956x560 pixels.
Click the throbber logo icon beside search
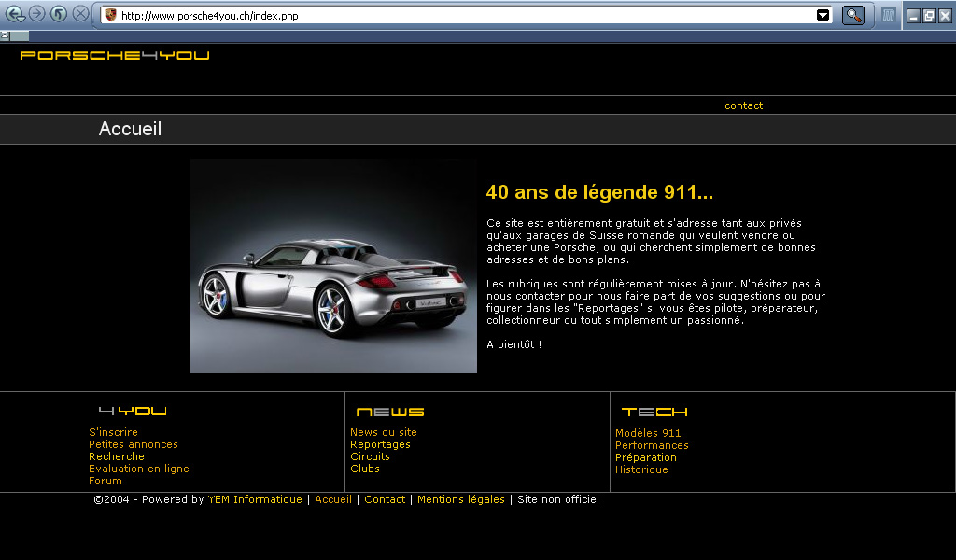pyautogui.click(x=889, y=15)
